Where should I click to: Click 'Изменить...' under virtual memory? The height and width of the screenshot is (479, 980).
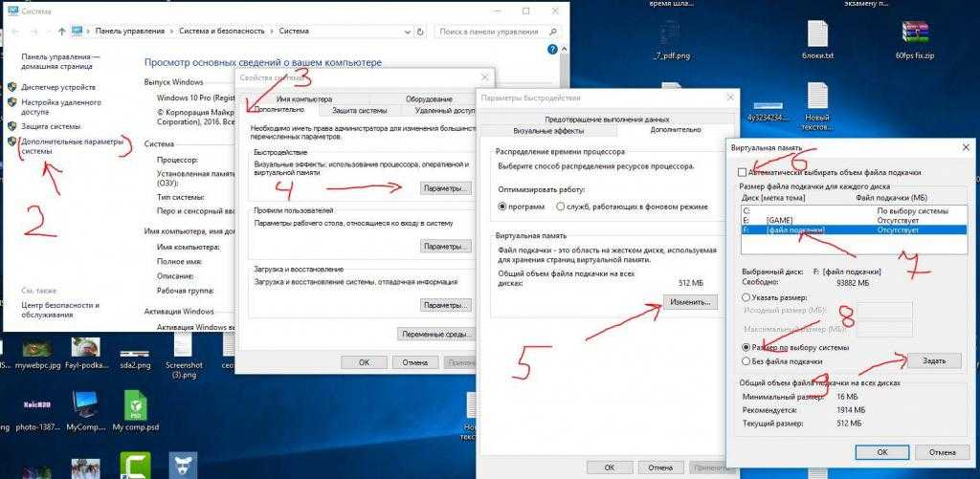[x=687, y=302]
